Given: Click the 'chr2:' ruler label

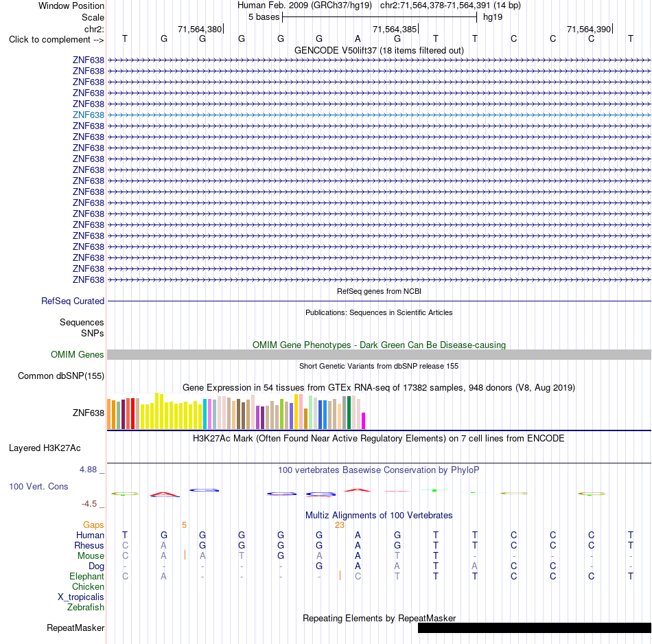Looking at the screenshot, I should (x=94, y=29).
